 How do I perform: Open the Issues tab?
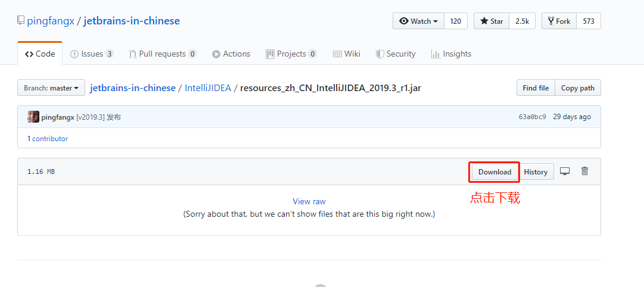pyautogui.click(x=92, y=54)
